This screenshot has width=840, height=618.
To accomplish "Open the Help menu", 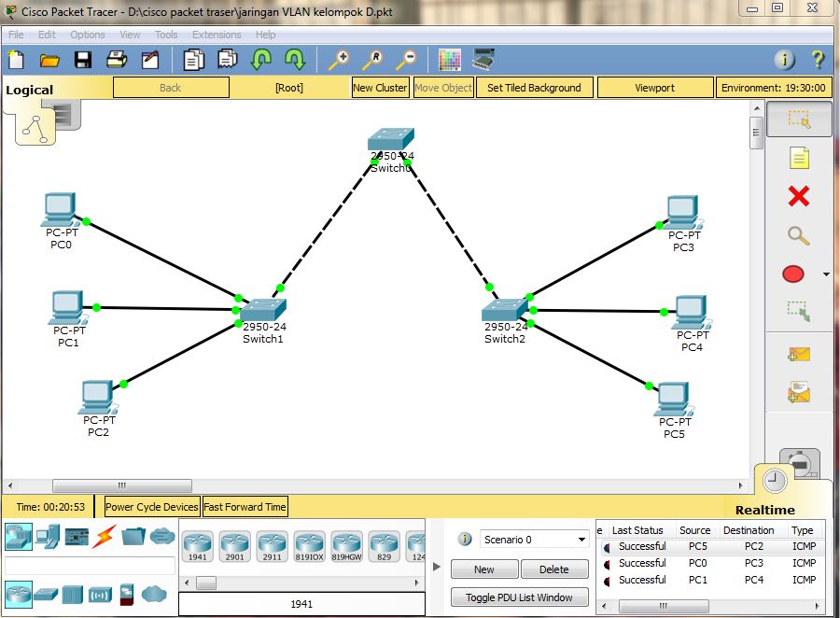I will 265,35.
